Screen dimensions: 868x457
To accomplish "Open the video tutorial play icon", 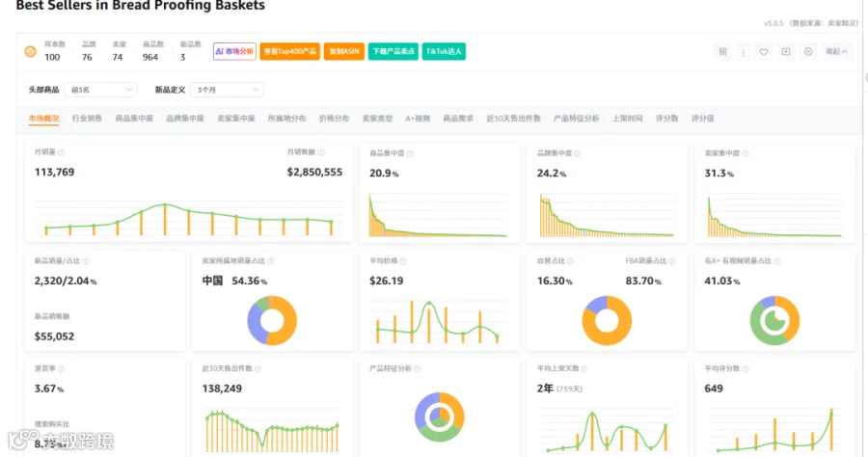I will (x=785, y=51).
